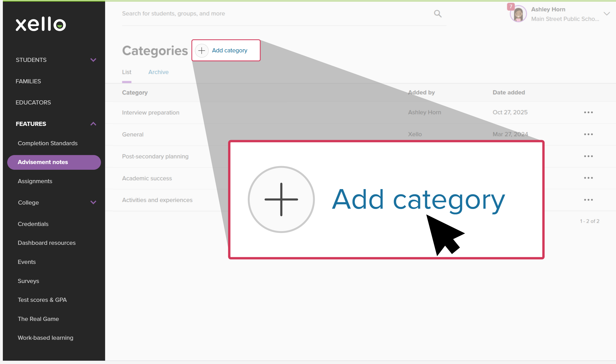The width and height of the screenshot is (616, 364).
Task: Open three-dot menu for Activities and experiences row
Action: tap(588, 200)
